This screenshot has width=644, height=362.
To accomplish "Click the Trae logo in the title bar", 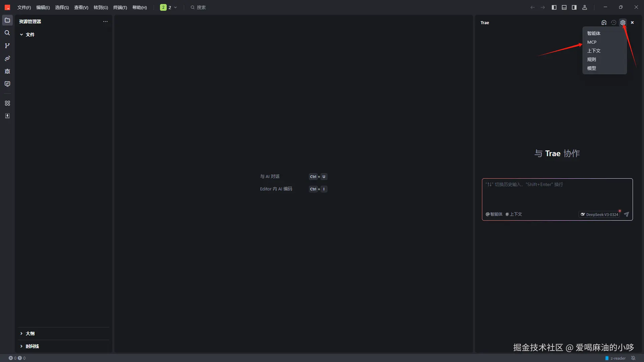I will (x=7, y=7).
